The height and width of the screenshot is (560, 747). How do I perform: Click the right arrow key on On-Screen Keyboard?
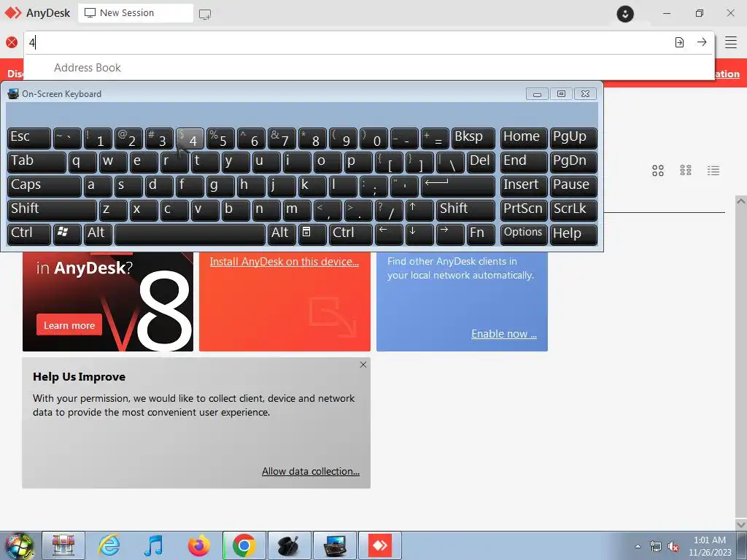[449, 234]
